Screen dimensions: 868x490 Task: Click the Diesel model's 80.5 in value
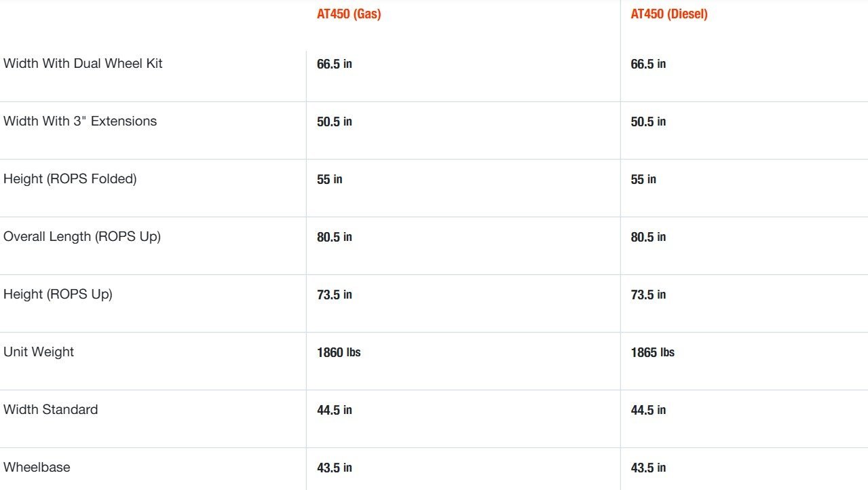(648, 237)
